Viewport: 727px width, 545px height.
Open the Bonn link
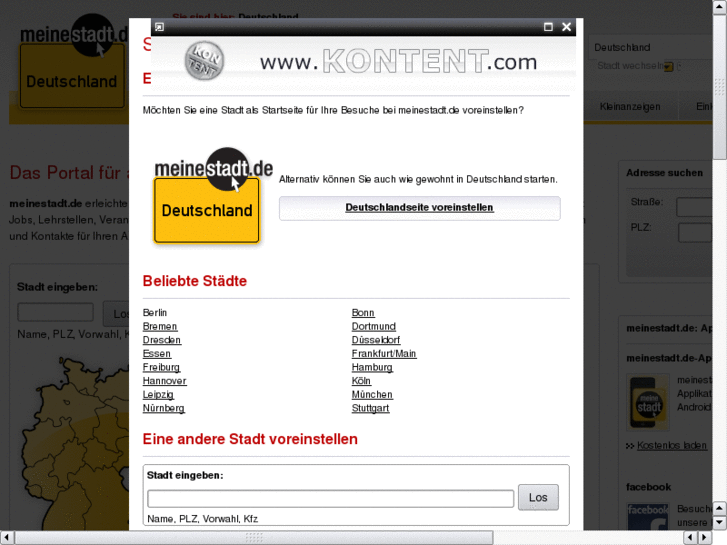pos(363,313)
